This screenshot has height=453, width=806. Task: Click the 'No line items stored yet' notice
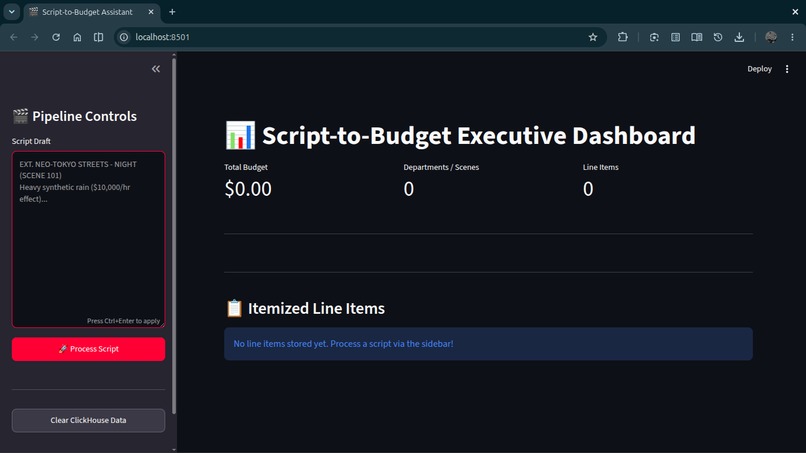pyautogui.click(x=488, y=344)
